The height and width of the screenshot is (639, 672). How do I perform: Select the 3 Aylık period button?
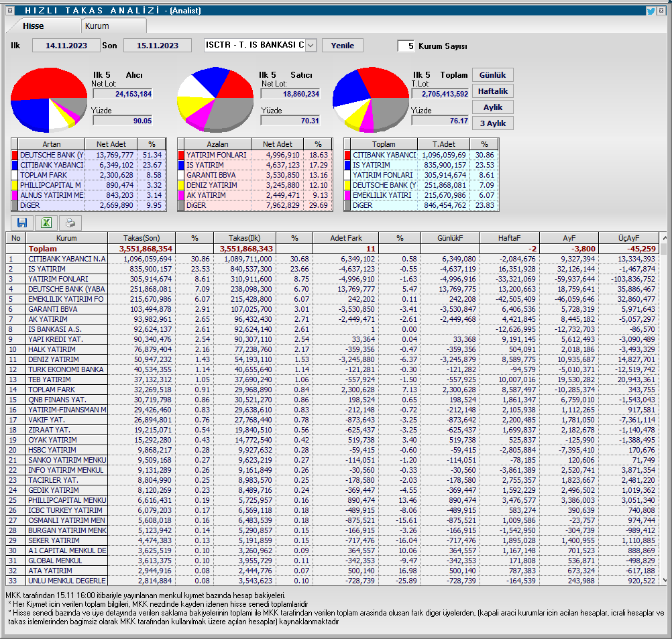[492, 123]
